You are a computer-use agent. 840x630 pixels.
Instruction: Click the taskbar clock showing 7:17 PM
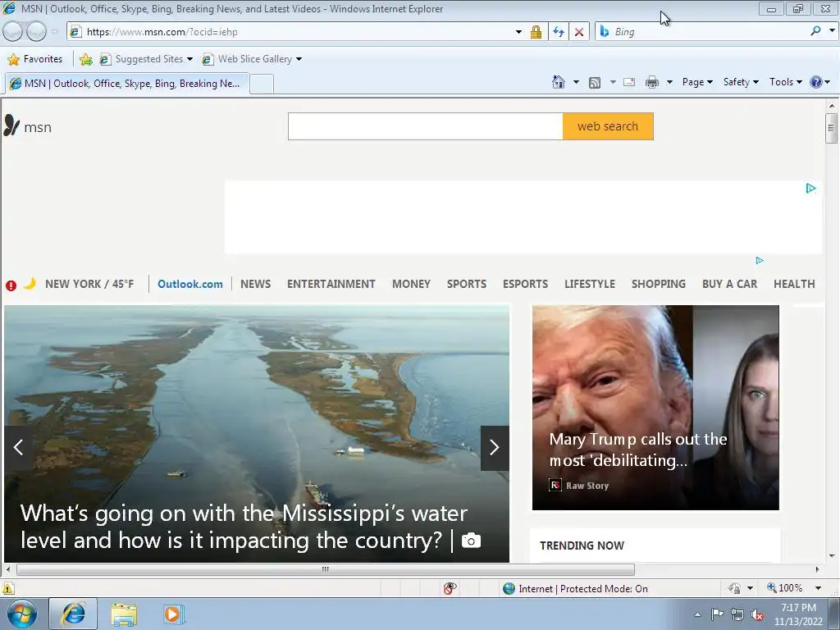tap(798, 614)
